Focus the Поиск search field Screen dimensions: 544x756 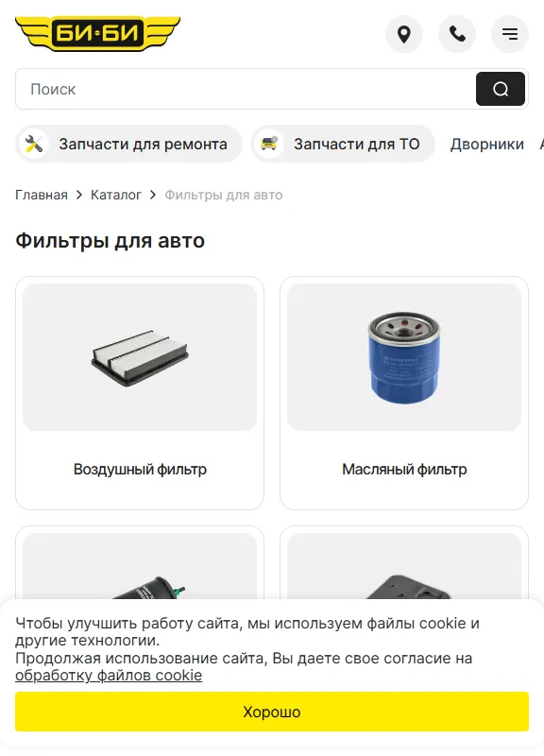click(x=246, y=89)
